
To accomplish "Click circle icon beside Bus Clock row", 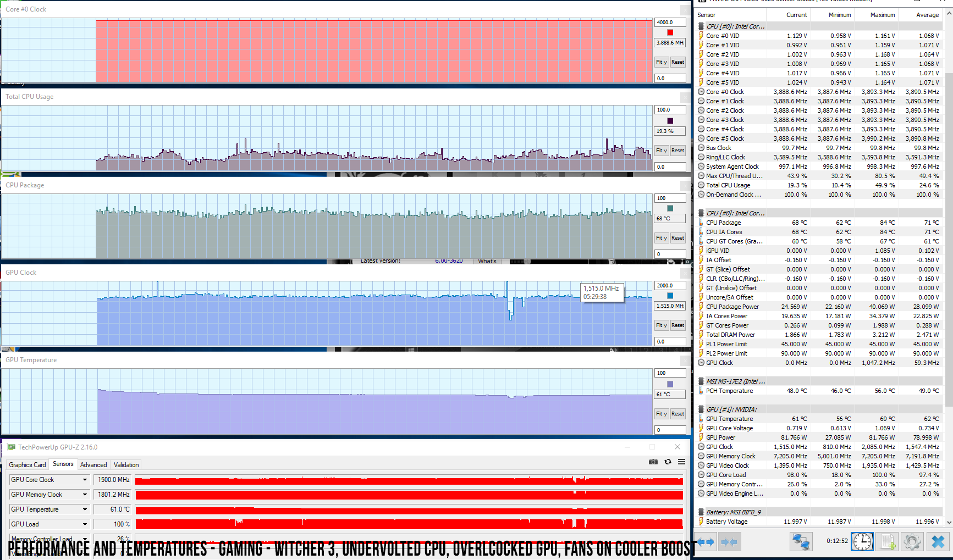I will 701,148.
